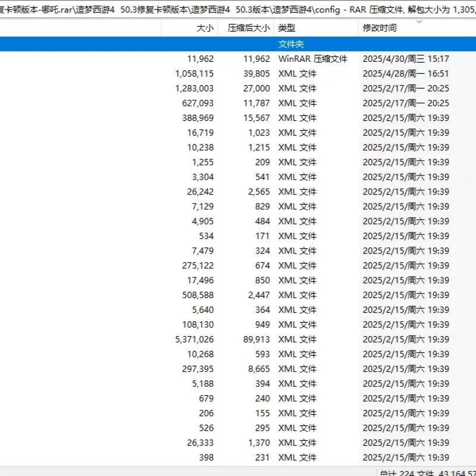Select the file with size 526
Image resolution: width=476 pixels, height=476 pixels.
click(206, 428)
